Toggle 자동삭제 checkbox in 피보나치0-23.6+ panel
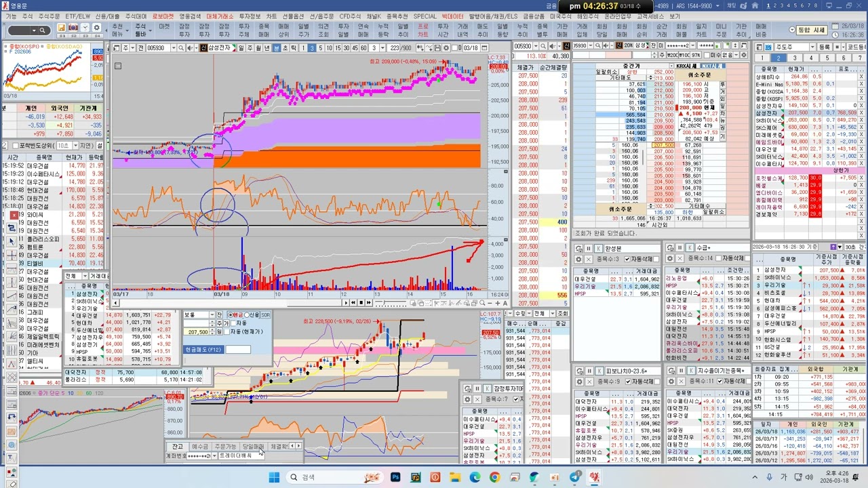 pos(627,382)
